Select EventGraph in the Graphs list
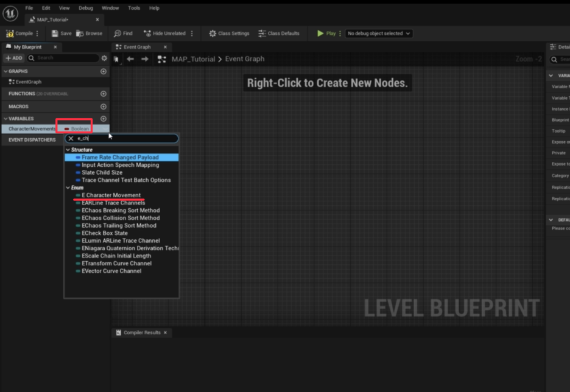Viewport: 570px width, 392px height. 29,82
